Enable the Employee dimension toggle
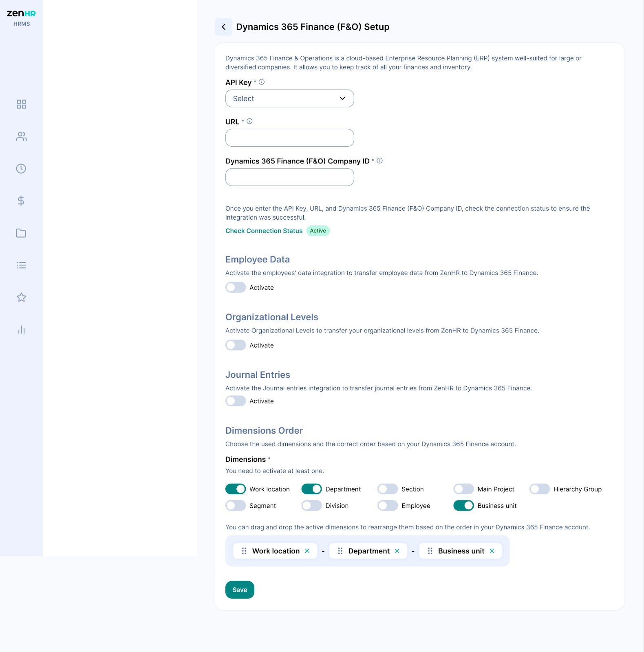Screen dimensions: 644x652 tap(388, 506)
